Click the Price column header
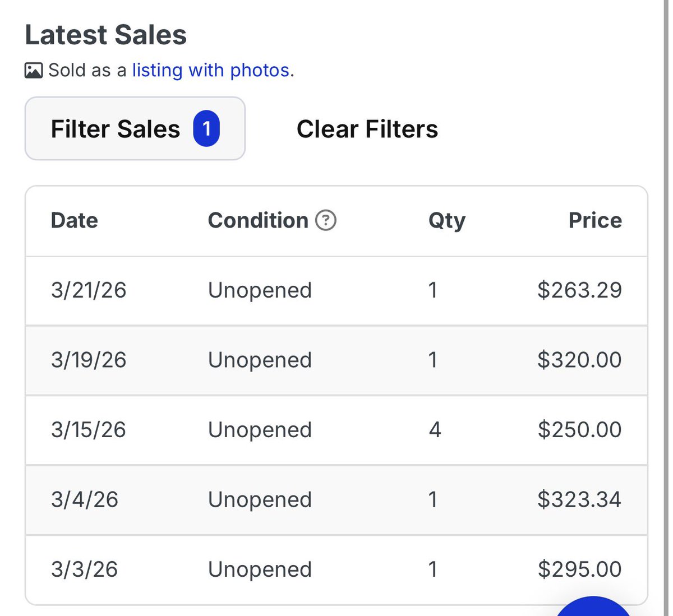The width and height of the screenshot is (673, 616). [x=595, y=220]
